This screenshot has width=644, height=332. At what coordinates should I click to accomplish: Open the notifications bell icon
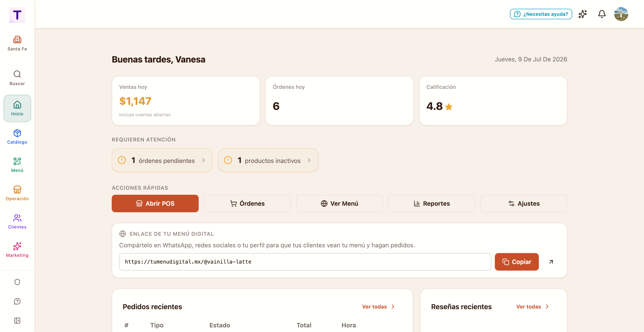tap(602, 14)
